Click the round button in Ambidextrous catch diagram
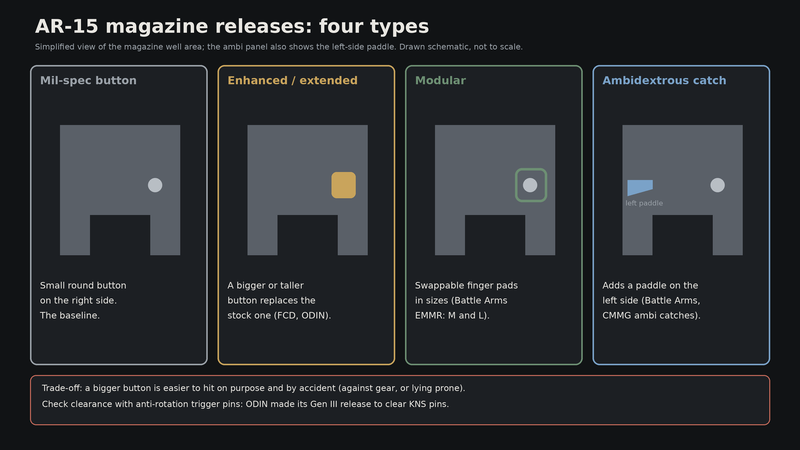Viewport: 800px width, 450px height. [x=717, y=185]
